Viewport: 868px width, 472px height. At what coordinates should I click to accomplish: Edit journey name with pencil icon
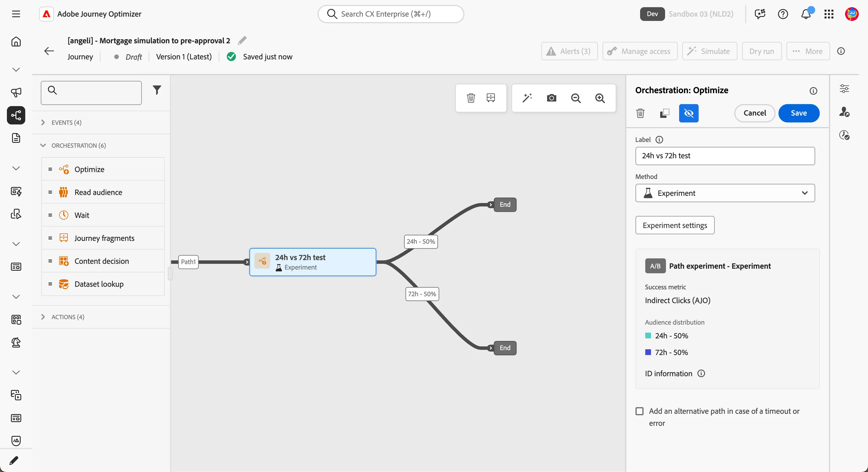[242, 40]
